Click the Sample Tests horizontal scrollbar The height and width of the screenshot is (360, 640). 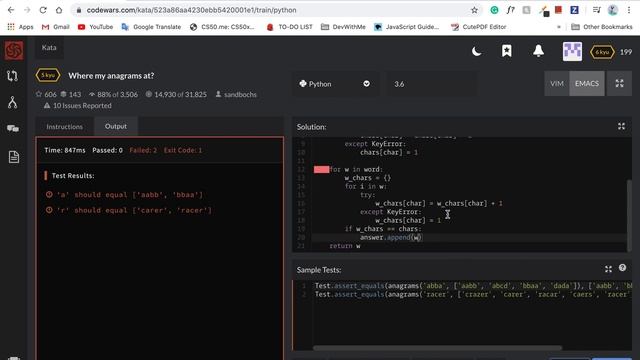437,348
